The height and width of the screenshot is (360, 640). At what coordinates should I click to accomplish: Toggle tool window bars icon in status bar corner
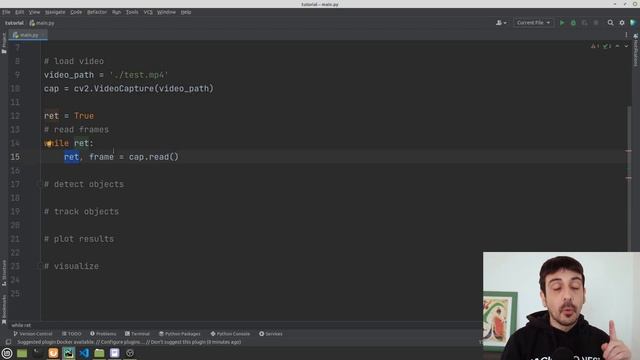pyautogui.click(x=8, y=342)
